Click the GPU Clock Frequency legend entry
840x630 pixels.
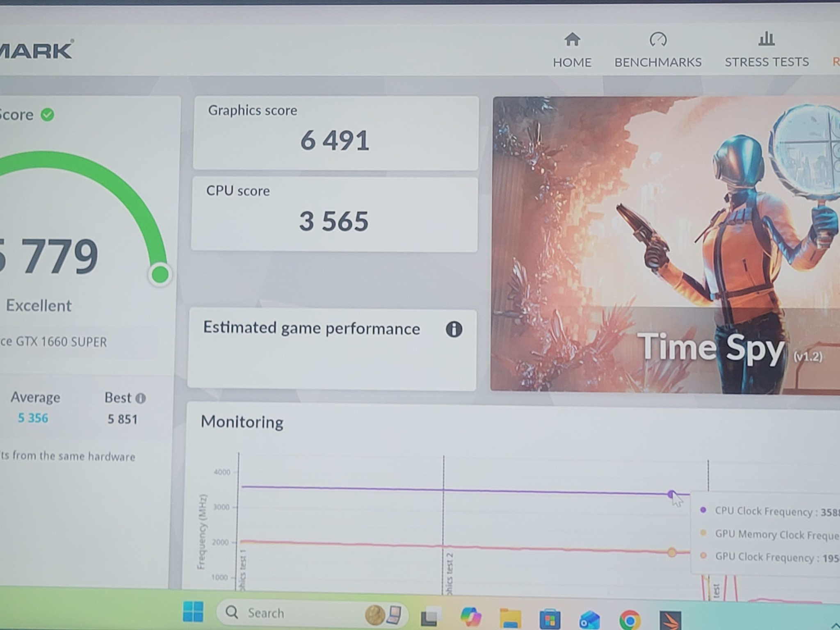(x=769, y=557)
